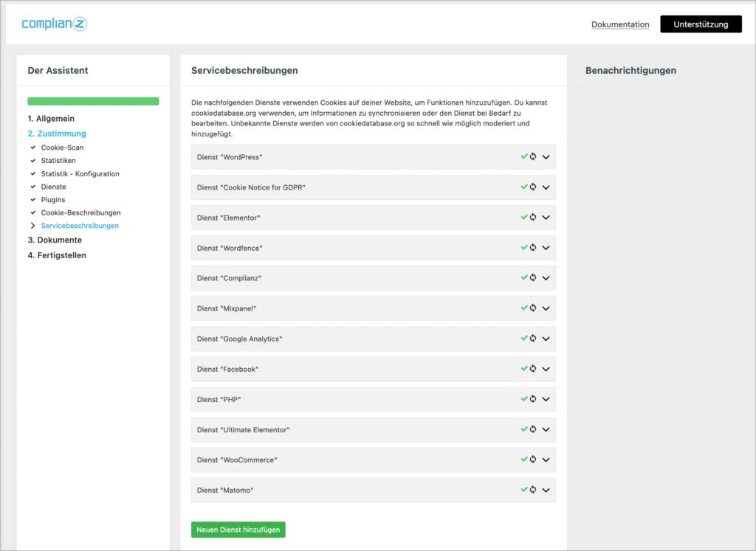The image size is (756, 551).
Task: Expand the Google Analytics service chevron
Action: coord(546,339)
